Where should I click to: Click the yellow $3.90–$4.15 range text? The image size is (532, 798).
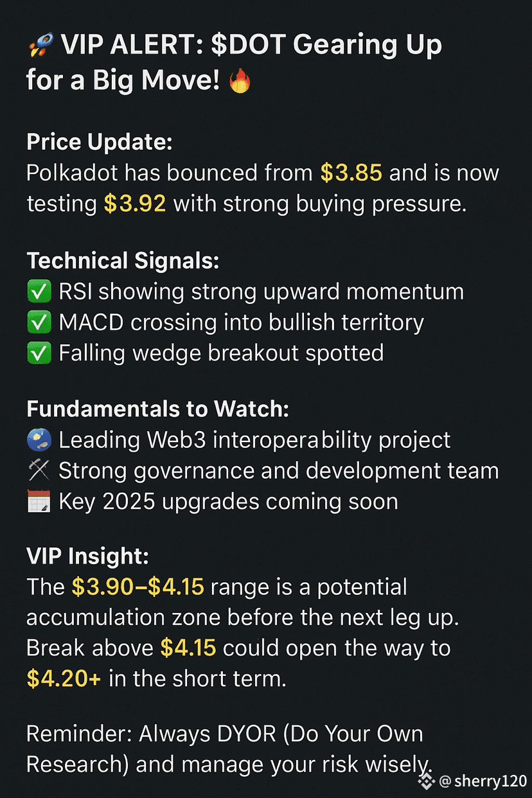coord(138,587)
